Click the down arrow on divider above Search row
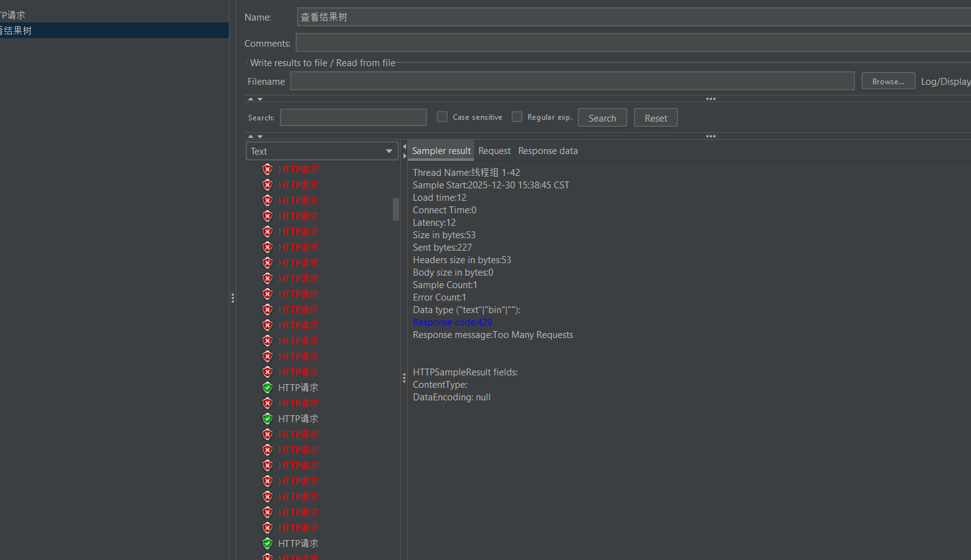 (260, 99)
